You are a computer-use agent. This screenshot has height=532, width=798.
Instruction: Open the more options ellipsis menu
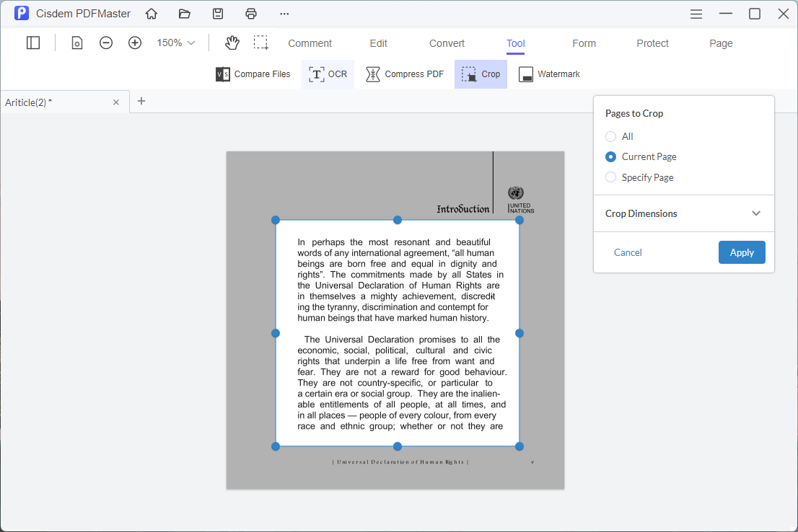coord(284,14)
